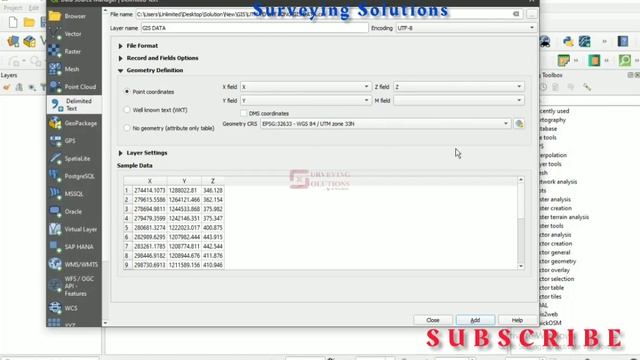The image size is (640, 360).
Task: Click the Z column header in sample data
Action: pyautogui.click(x=213, y=181)
